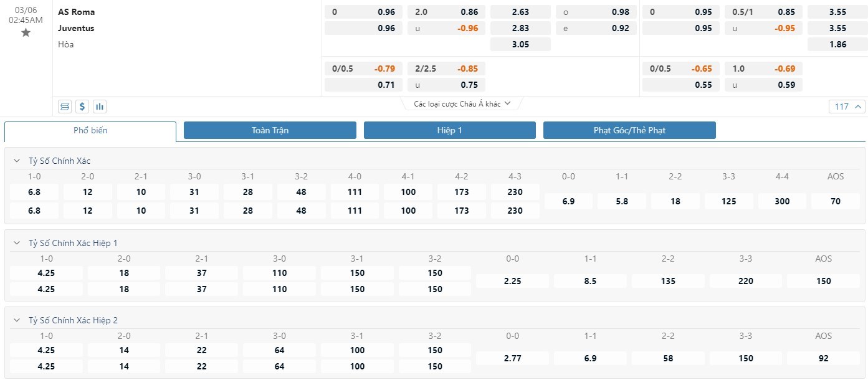
Task: Mark AS Roma vs Juventus match as favorite
Action: coord(26,33)
